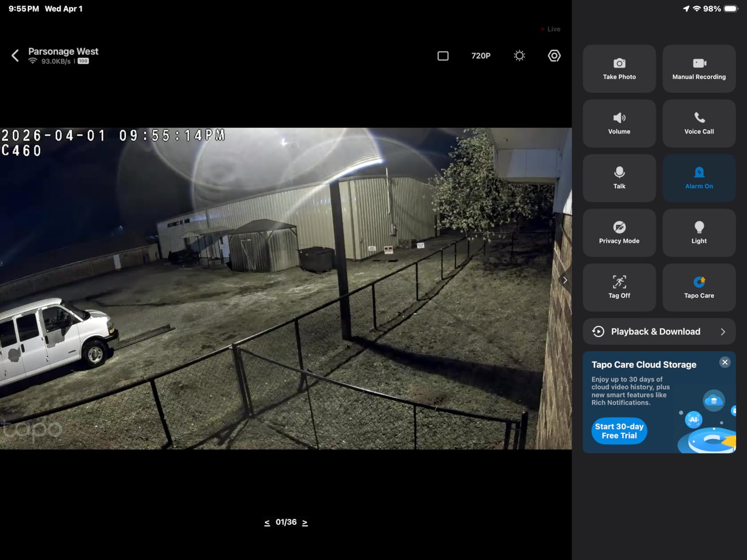Toggle Volume sound
Image resolution: width=747 pixels, height=560 pixels.
pos(619,124)
